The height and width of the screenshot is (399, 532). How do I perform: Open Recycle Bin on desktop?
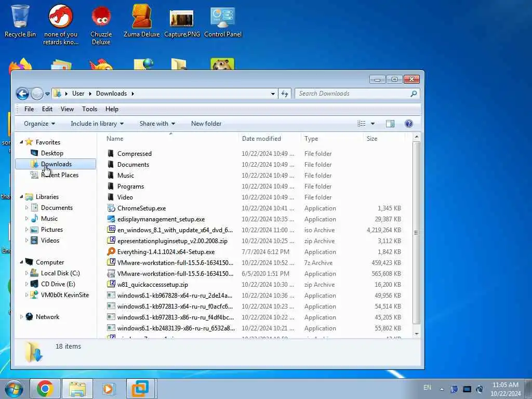20,20
